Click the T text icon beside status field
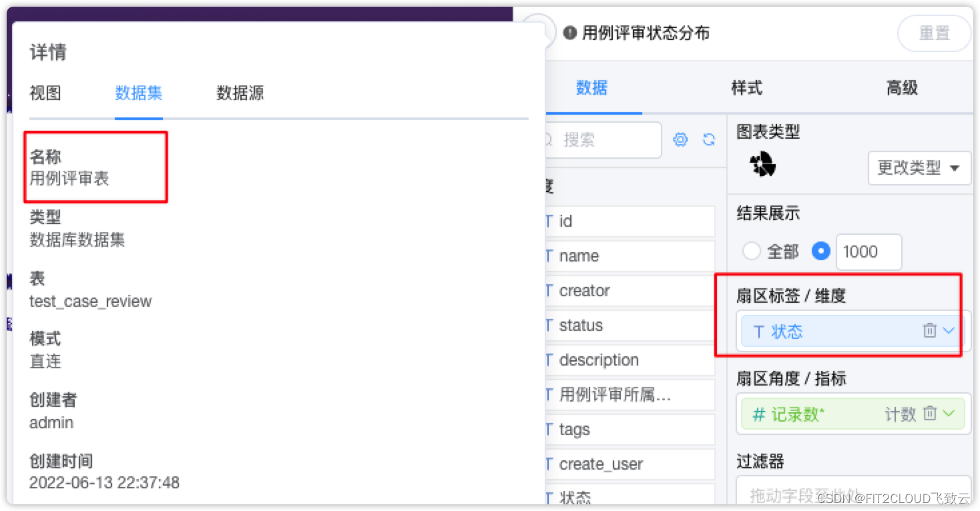Screen dimensions: 980x511 click(549, 326)
